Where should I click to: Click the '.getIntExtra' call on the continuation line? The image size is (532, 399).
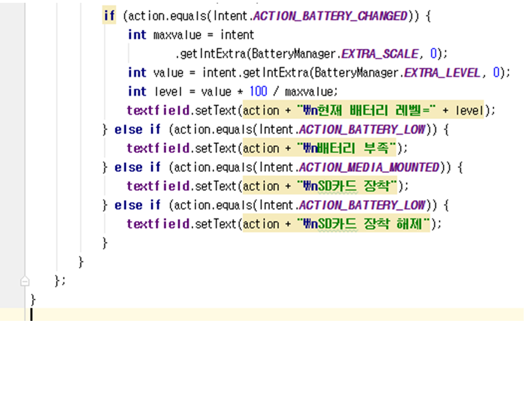(x=212, y=54)
